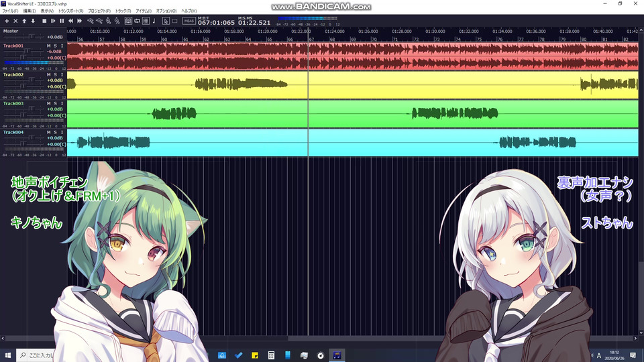Open the 表示(V) menu
Viewport: 644px width, 362px height.
(47, 11)
